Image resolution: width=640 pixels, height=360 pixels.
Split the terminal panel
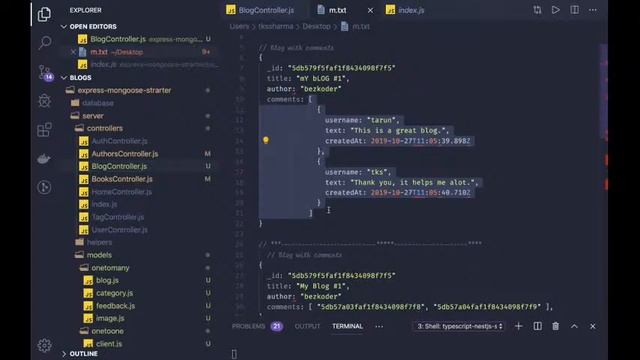(538, 326)
